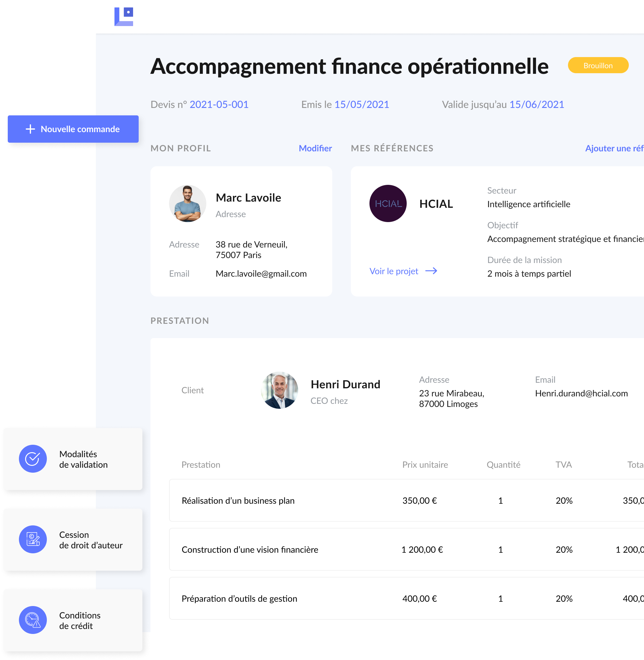
Task: Open the Voir le projet link
Action: [394, 271]
